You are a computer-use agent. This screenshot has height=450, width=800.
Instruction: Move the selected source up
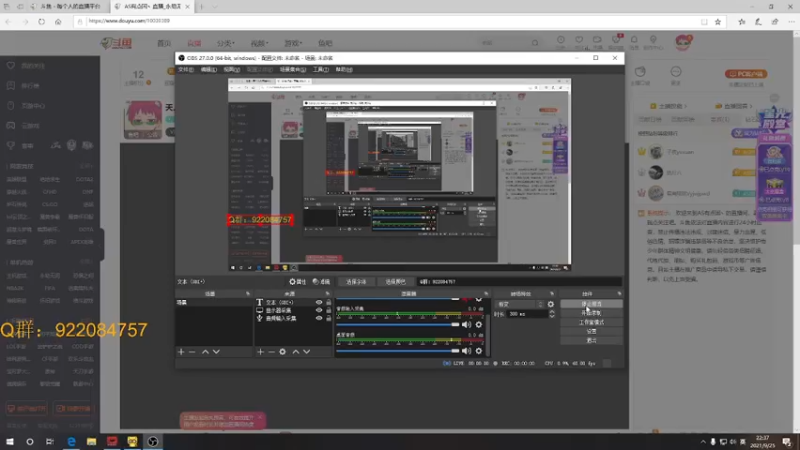pos(295,352)
